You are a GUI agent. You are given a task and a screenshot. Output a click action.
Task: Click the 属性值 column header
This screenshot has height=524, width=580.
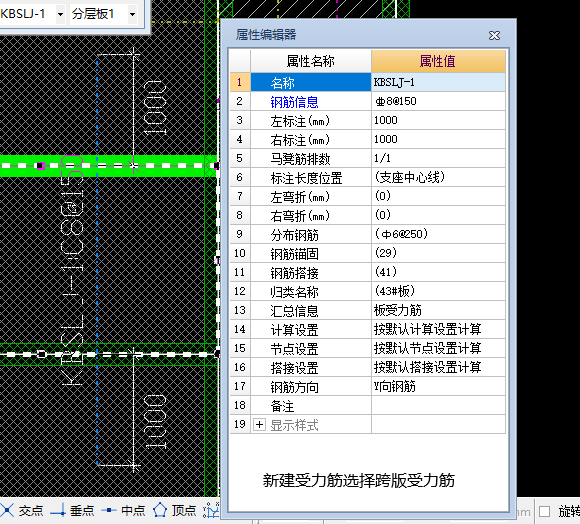[x=438, y=61]
